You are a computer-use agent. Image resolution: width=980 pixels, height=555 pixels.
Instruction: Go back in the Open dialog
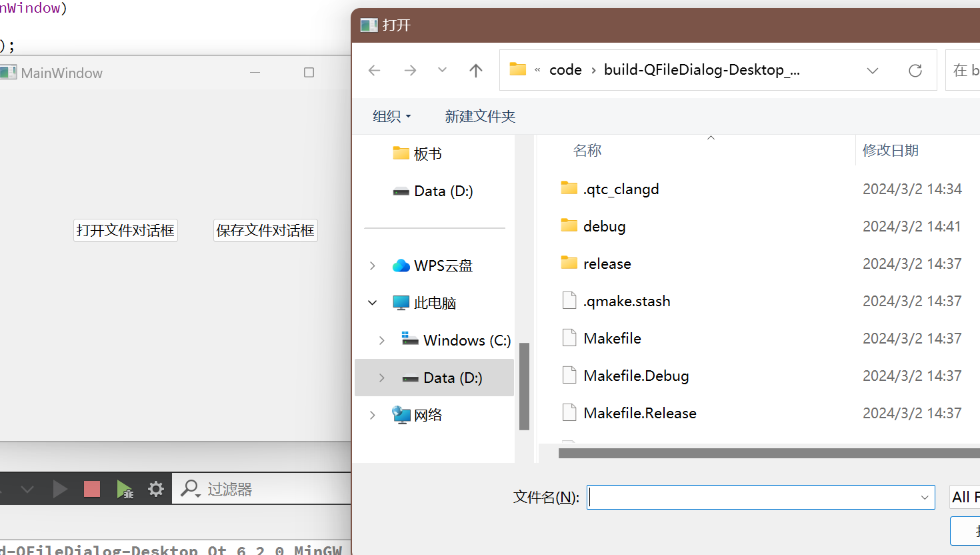pyautogui.click(x=375, y=70)
